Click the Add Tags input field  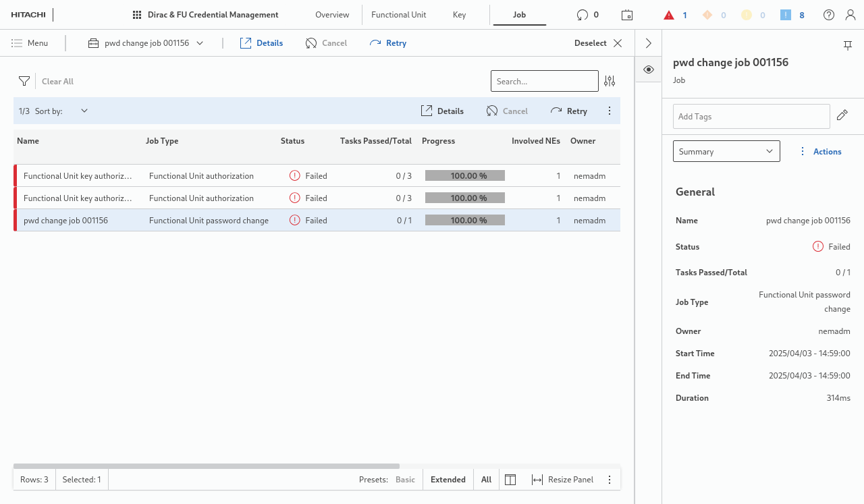[x=751, y=116]
